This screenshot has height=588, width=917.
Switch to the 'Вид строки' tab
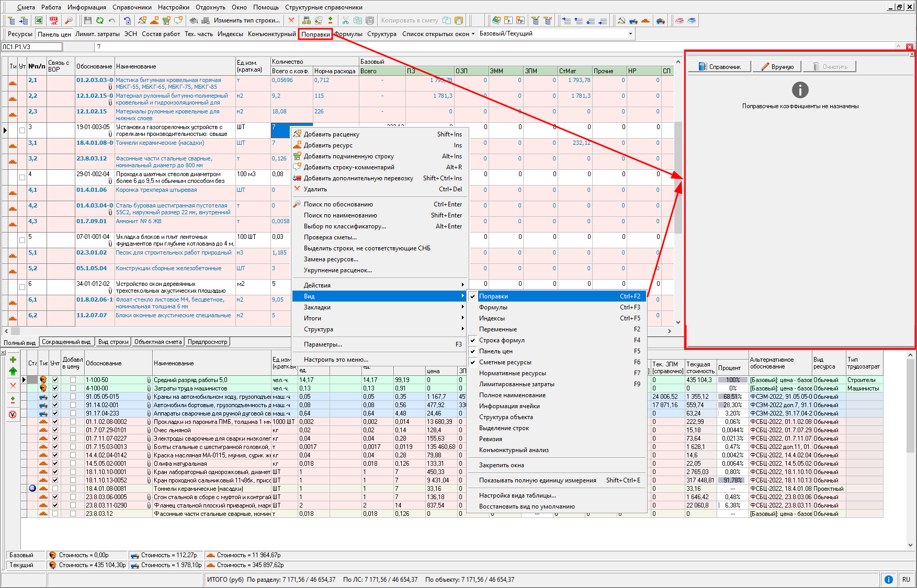tap(114, 342)
